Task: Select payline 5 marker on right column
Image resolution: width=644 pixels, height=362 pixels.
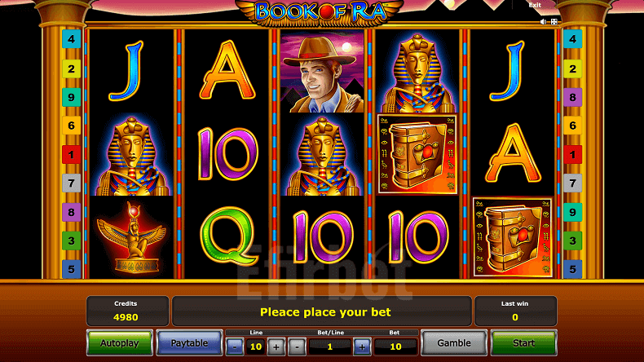Action: click(x=572, y=269)
